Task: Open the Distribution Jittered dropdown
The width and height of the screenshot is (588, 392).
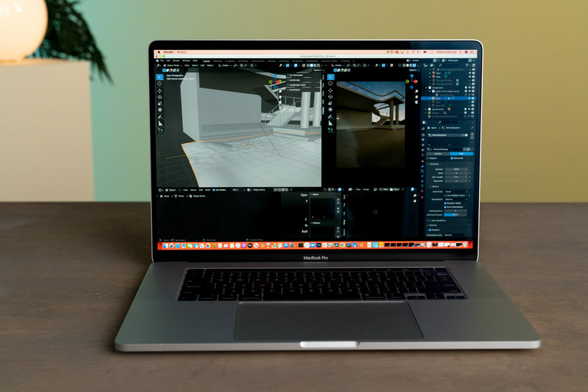Action: click(455, 199)
